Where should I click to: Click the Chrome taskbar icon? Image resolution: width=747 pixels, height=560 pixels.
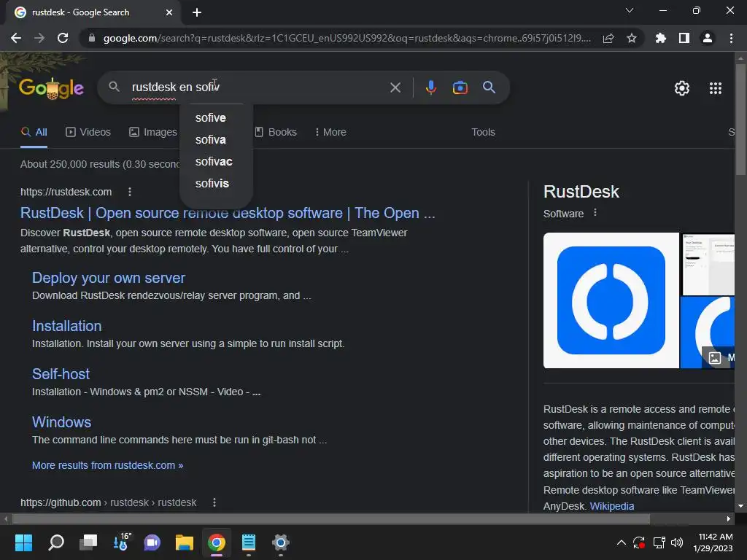(216, 542)
